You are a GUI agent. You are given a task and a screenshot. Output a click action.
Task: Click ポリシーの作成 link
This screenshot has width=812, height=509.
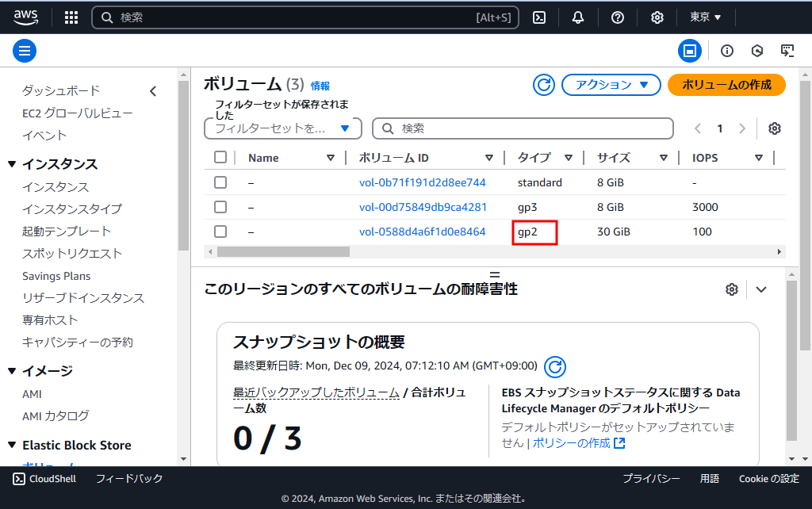coord(571,443)
